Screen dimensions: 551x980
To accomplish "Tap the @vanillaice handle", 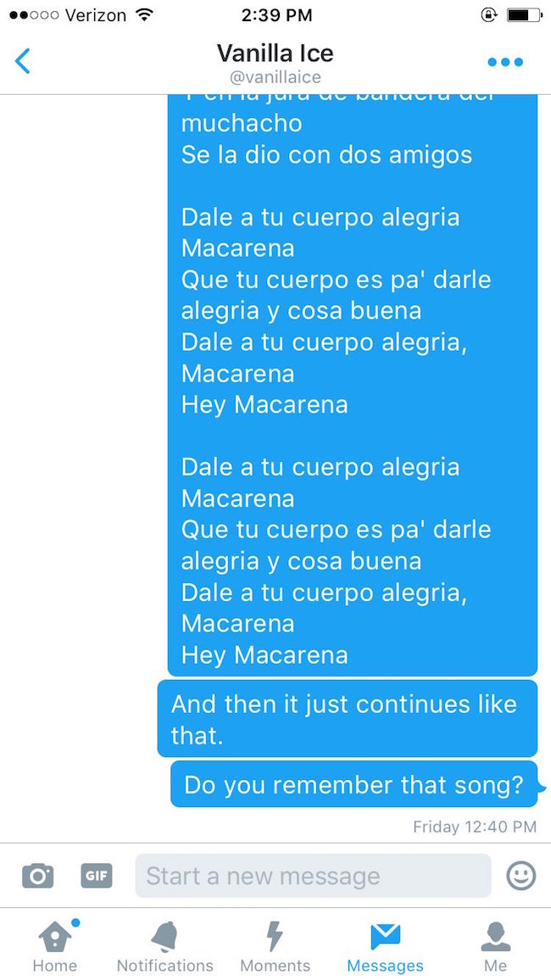I will [275, 77].
